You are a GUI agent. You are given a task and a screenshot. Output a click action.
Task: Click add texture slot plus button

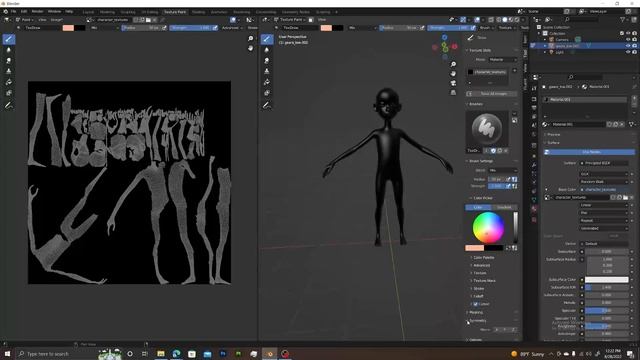tap(514, 71)
